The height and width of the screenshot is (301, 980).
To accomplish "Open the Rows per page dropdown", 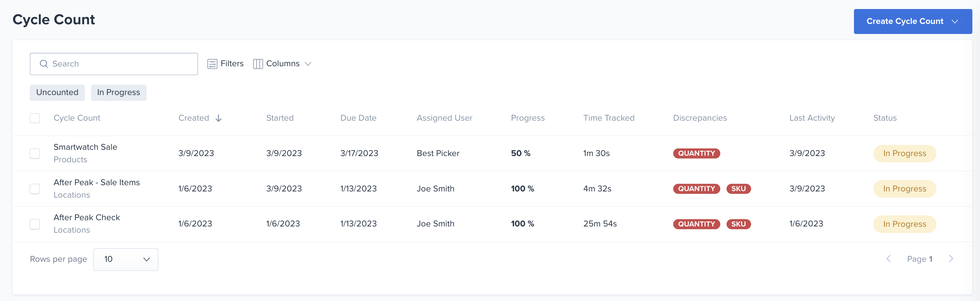I will 126,259.
